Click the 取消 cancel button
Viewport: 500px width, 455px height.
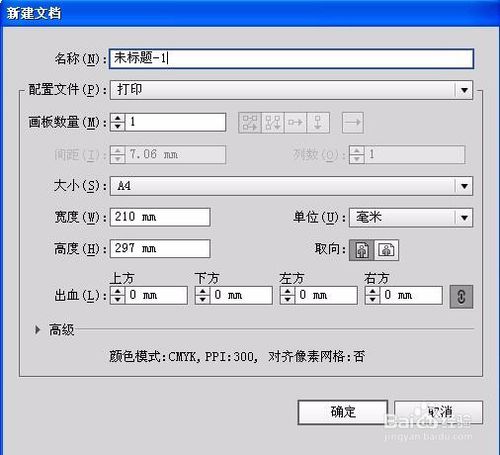click(438, 412)
